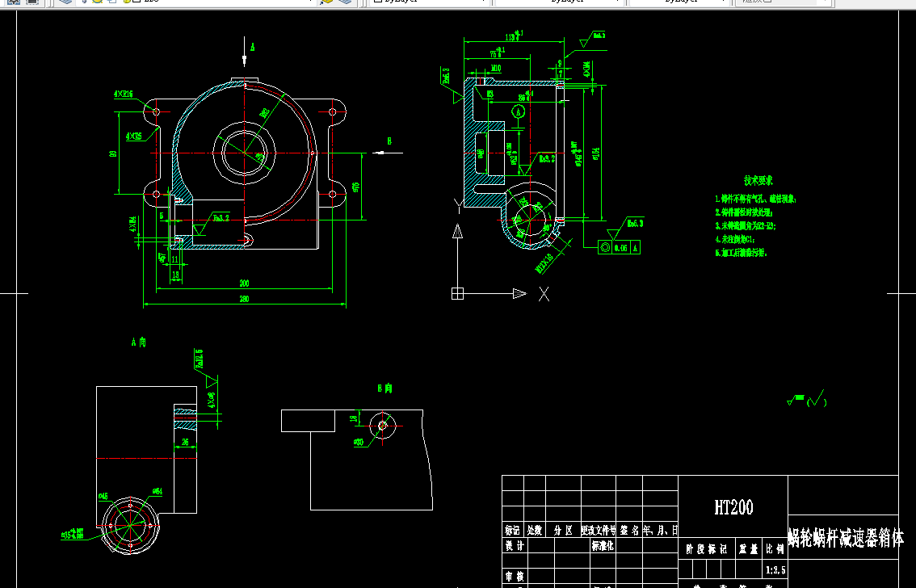Select the 分区 title block cell

[x=563, y=530]
